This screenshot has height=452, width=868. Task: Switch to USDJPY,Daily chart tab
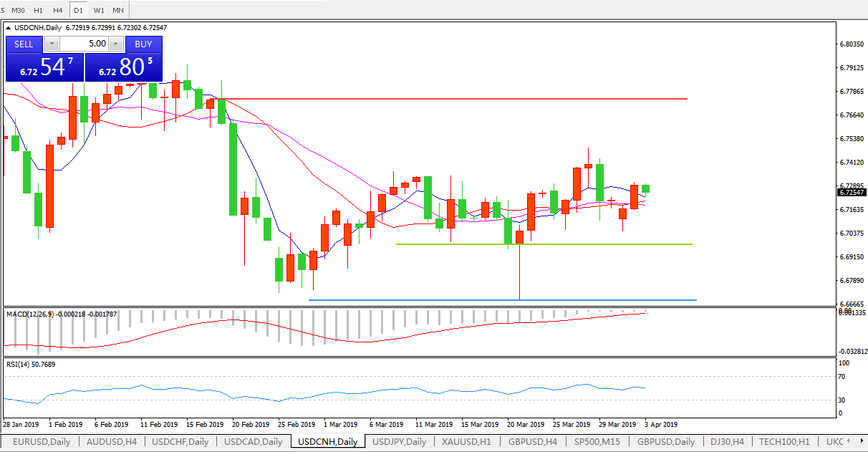click(399, 442)
